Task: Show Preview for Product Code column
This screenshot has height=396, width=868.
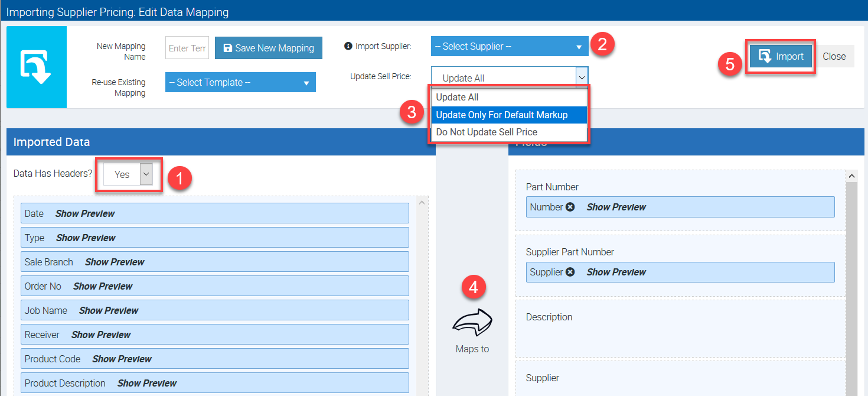Action: tap(122, 359)
